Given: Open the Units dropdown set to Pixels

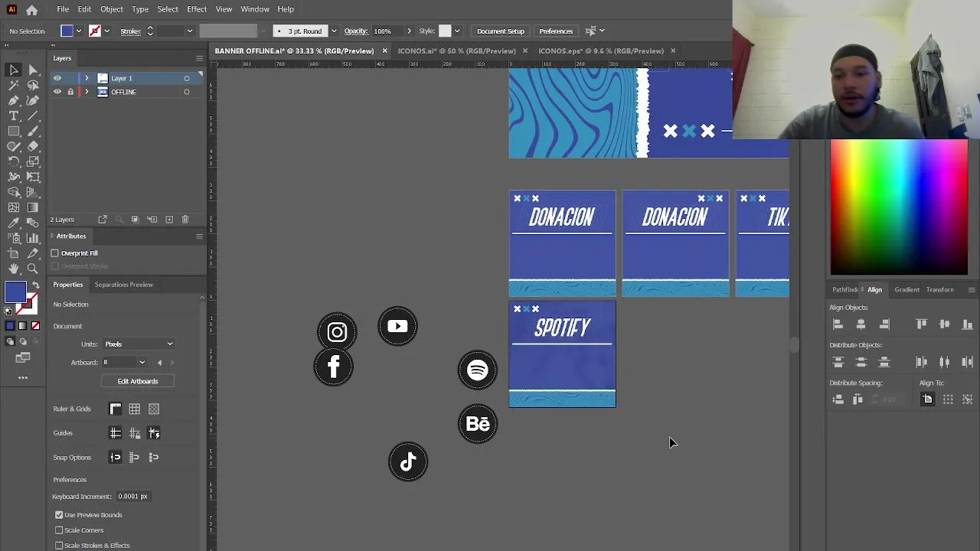Looking at the screenshot, I should (x=139, y=344).
